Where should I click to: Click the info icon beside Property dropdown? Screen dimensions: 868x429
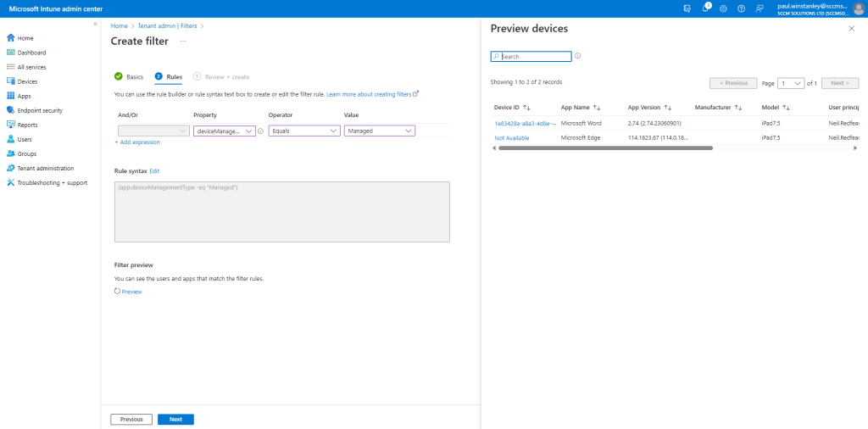(x=260, y=131)
